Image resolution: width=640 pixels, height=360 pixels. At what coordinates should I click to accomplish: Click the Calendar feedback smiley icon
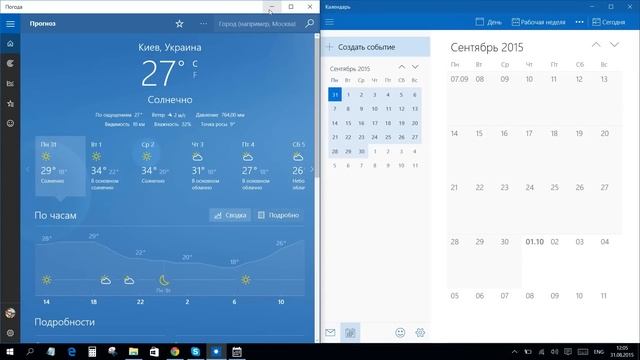pos(400,333)
